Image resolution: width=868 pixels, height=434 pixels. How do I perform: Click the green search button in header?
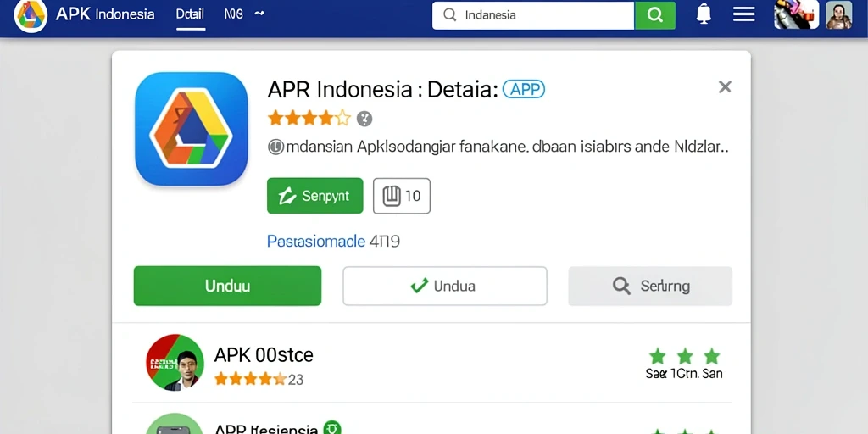(x=655, y=15)
